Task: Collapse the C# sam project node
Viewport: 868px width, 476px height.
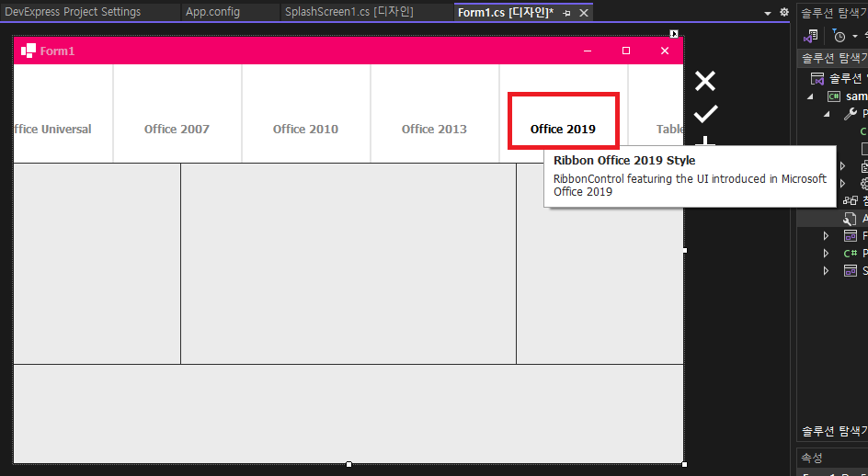Action: coord(810,96)
